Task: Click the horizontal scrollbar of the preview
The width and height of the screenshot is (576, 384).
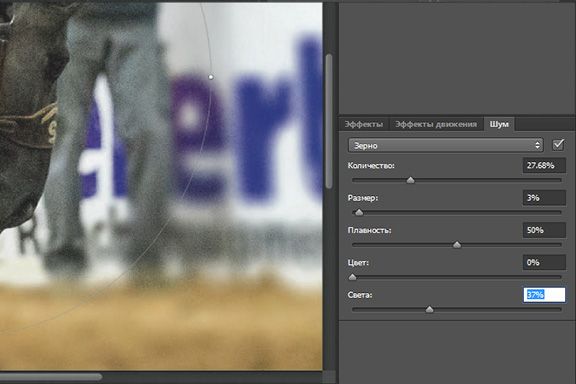Action: point(51,377)
